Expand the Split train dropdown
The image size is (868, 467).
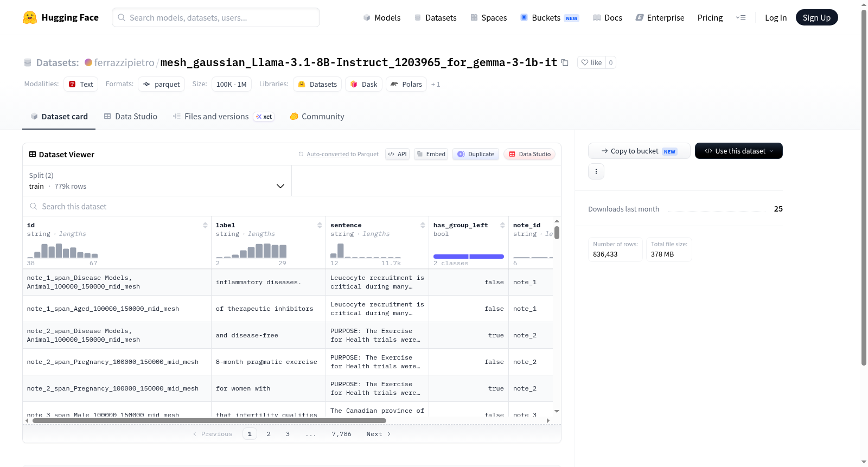(157, 181)
